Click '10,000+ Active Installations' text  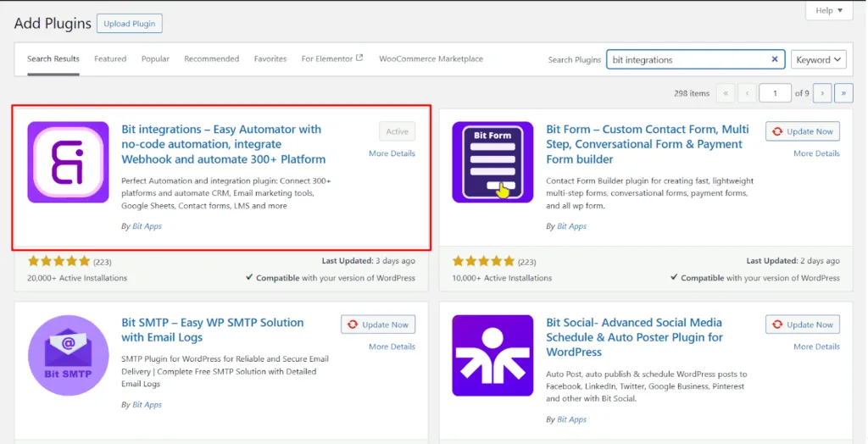(502, 278)
